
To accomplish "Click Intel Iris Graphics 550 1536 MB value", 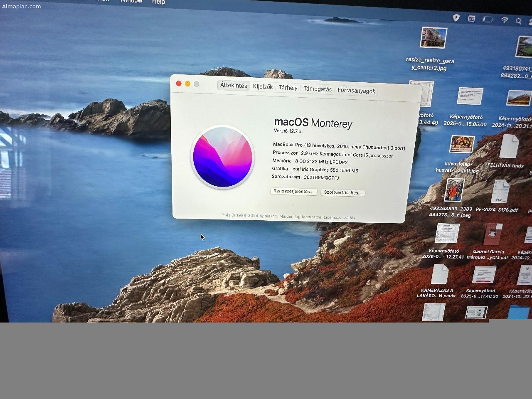I will tap(325, 170).
